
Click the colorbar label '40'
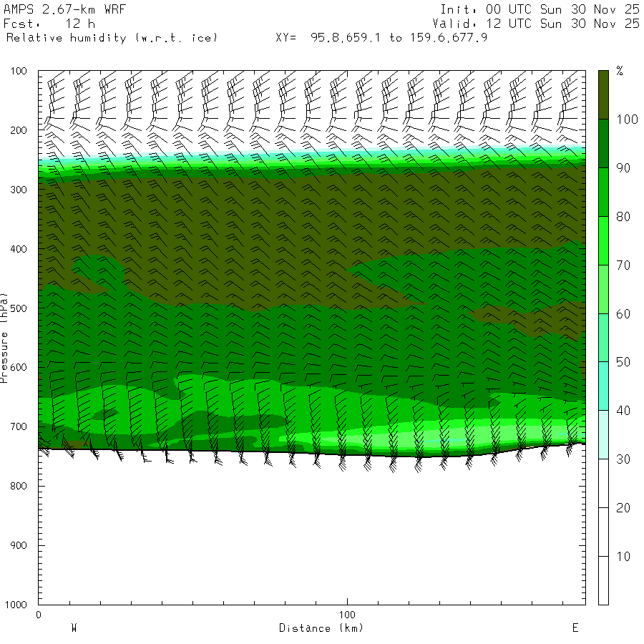[x=623, y=410]
